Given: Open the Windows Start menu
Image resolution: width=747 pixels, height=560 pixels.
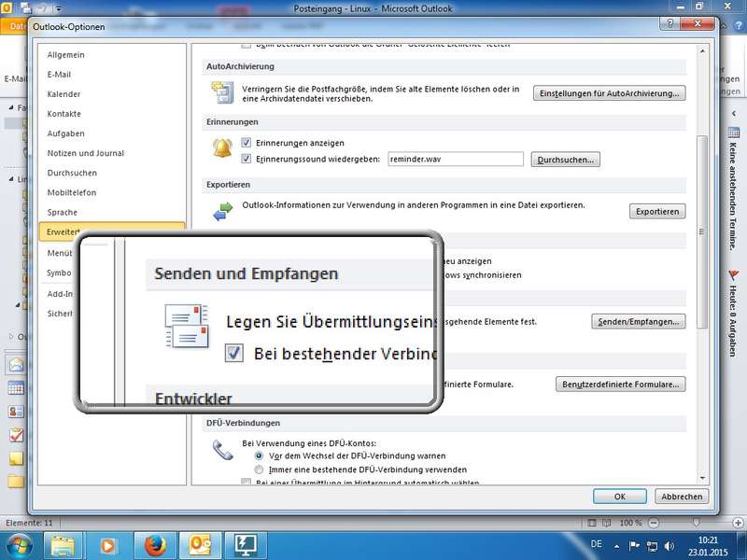Looking at the screenshot, I should (20, 546).
